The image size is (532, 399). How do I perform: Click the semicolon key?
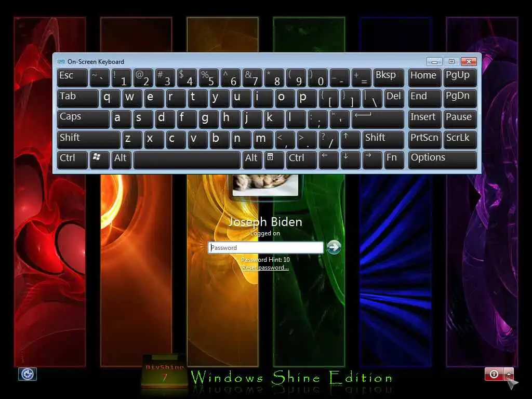pyautogui.click(x=317, y=119)
